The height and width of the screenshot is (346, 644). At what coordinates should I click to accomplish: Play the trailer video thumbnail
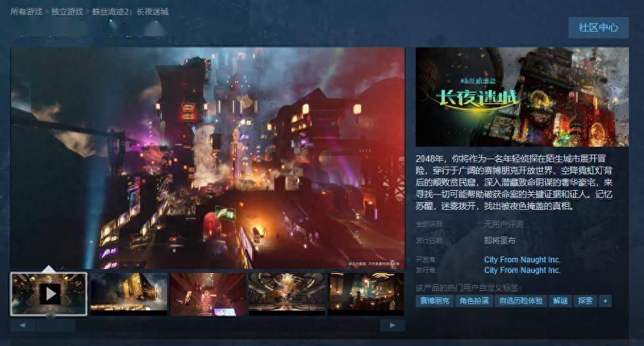point(49,294)
